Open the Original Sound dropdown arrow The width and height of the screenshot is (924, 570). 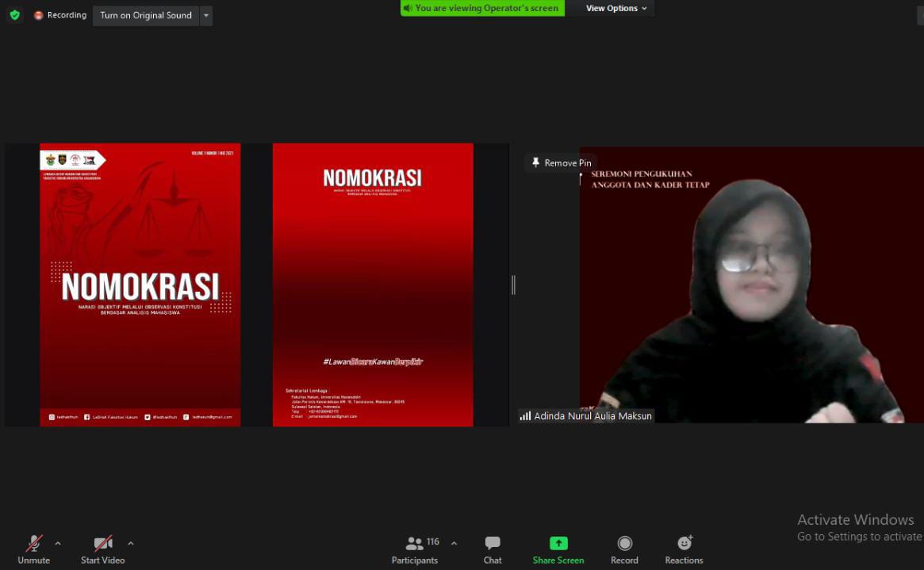pyautogui.click(x=205, y=15)
